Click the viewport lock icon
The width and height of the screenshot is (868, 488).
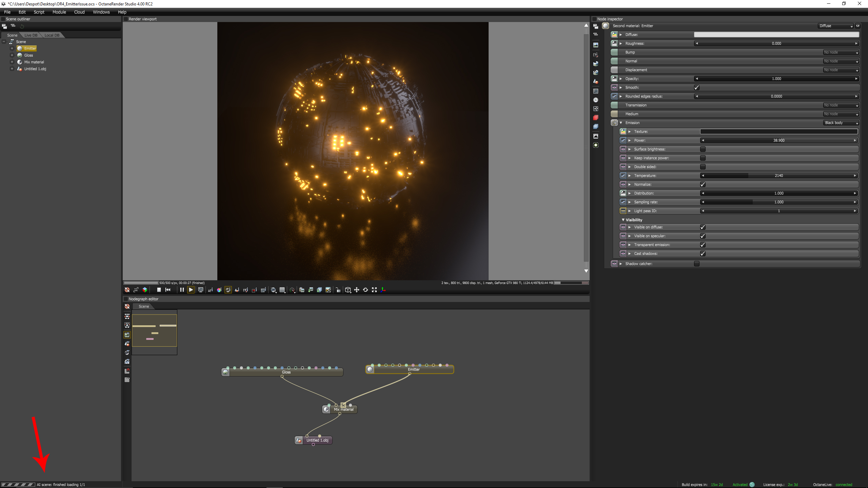point(338,290)
